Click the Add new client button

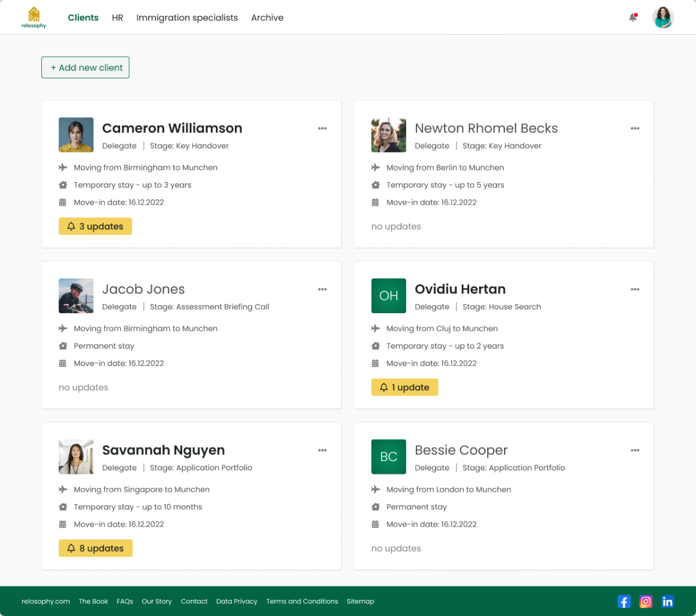tap(85, 67)
